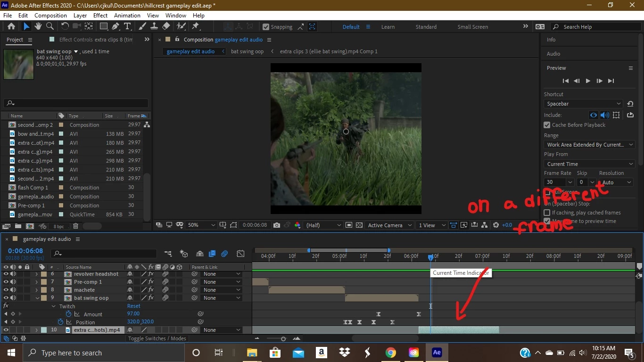
Task: Expand the machete layer properties
Action: (x=37, y=290)
